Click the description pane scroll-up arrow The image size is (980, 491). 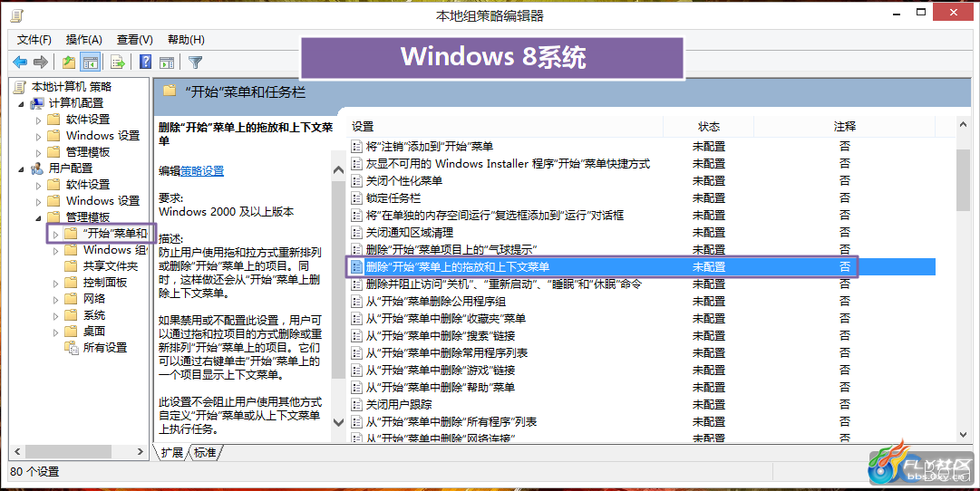pyautogui.click(x=338, y=170)
